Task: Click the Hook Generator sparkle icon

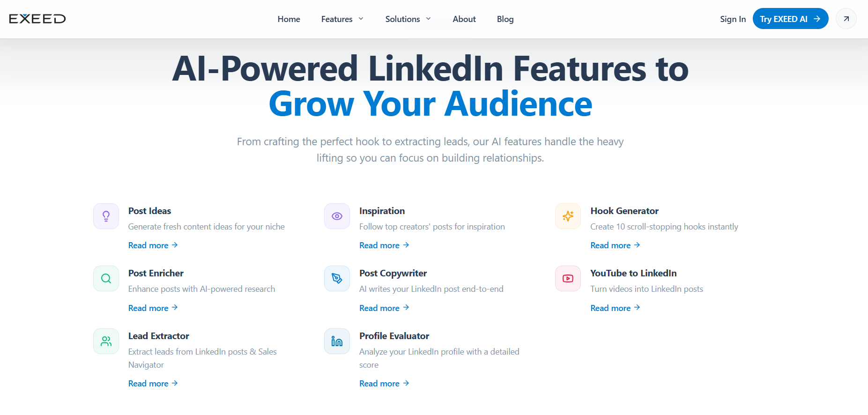Action: (x=568, y=216)
